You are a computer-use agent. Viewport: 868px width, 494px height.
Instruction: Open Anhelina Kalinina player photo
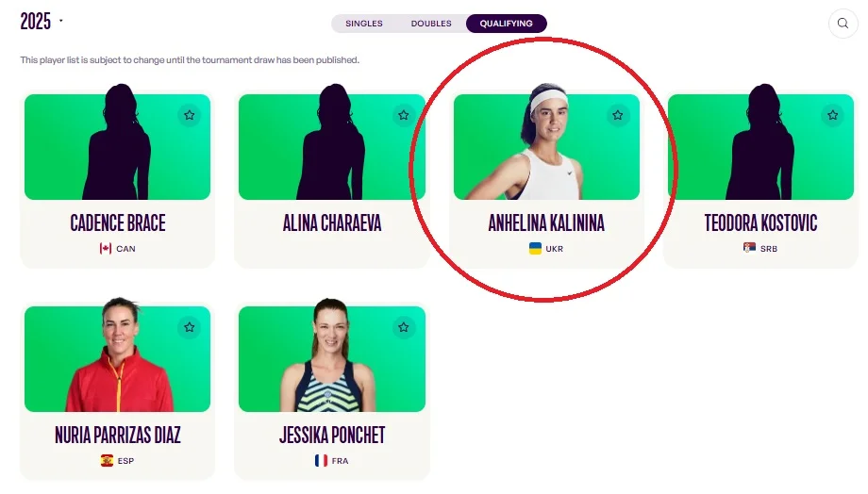[x=546, y=141]
